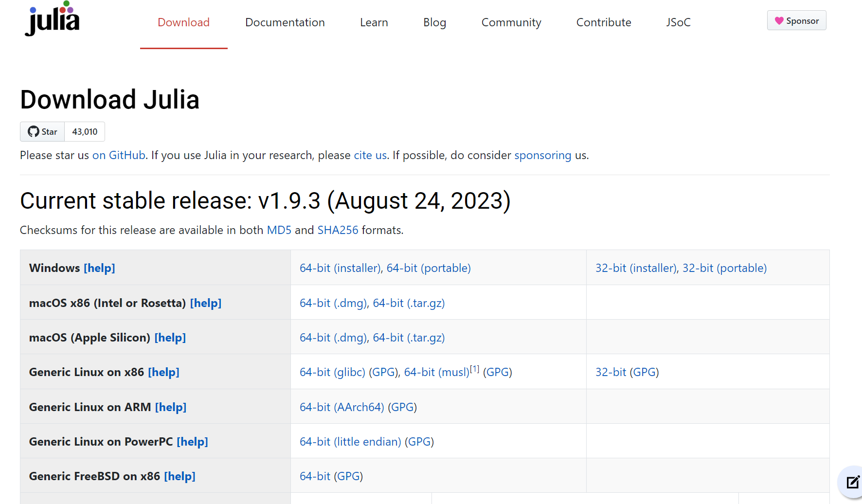
Task: Follow the 'sponsoring' link
Action: [543, 155]
